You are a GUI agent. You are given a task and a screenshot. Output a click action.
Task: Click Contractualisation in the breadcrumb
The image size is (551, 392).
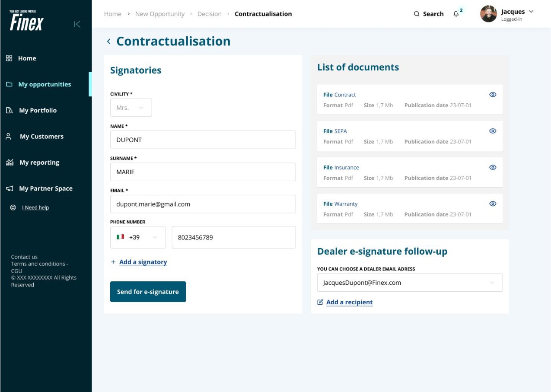coord(263,14)
